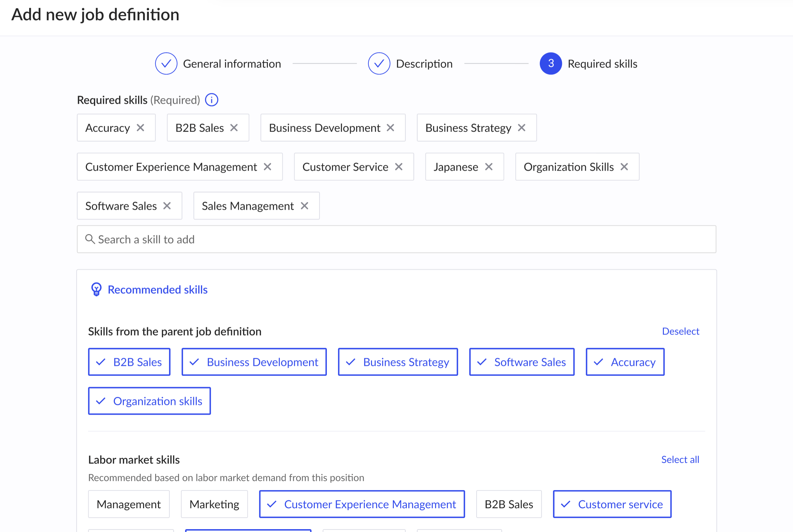Remove the Sales Management skill tag
The image size is (793, 532).
304,206
